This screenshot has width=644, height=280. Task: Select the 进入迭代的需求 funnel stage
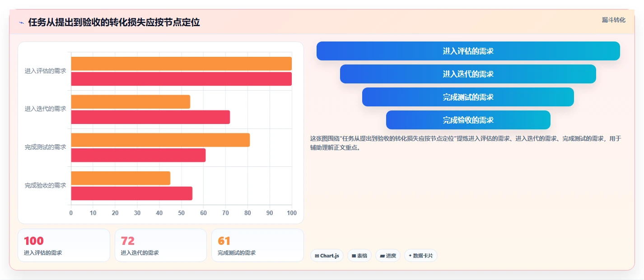point(468,74)
